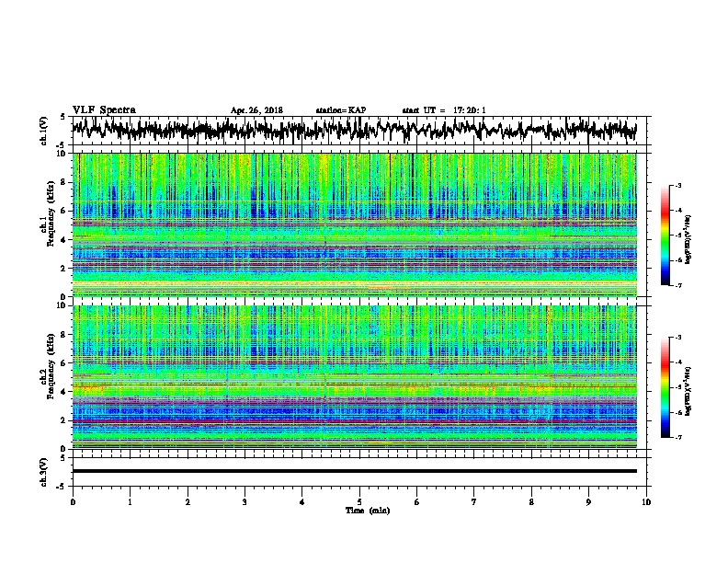Click the time axis tick label "8"
This screenshot has width=728, height=563.
531,502
